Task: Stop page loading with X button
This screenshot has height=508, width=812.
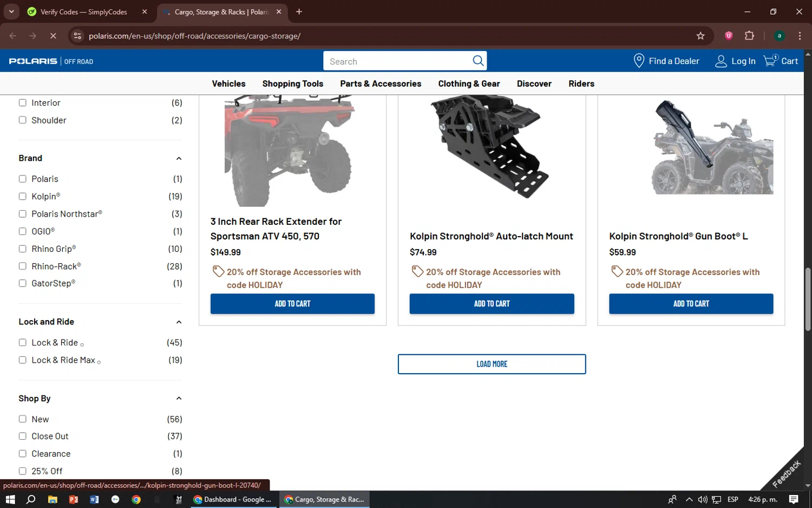Action: (53, 36)
